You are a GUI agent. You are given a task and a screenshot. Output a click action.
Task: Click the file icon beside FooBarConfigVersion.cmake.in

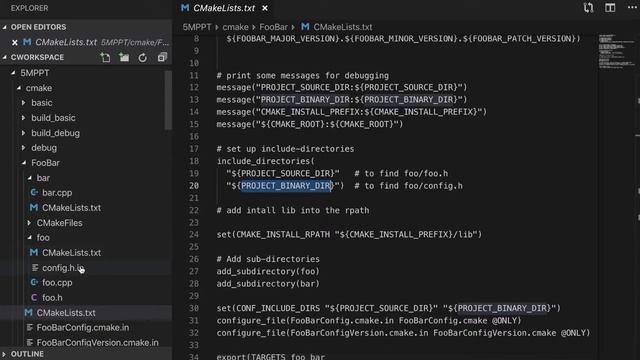[29, 343]
